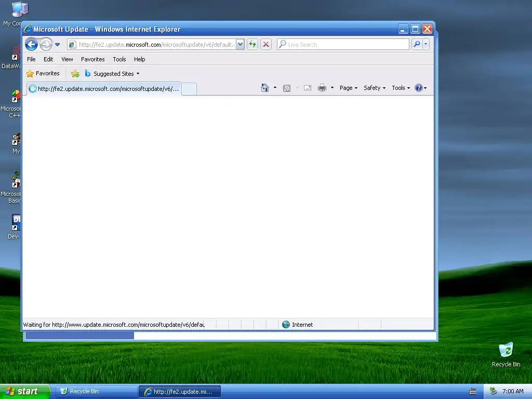Click the 7:00 AM clock

point(513,391)
